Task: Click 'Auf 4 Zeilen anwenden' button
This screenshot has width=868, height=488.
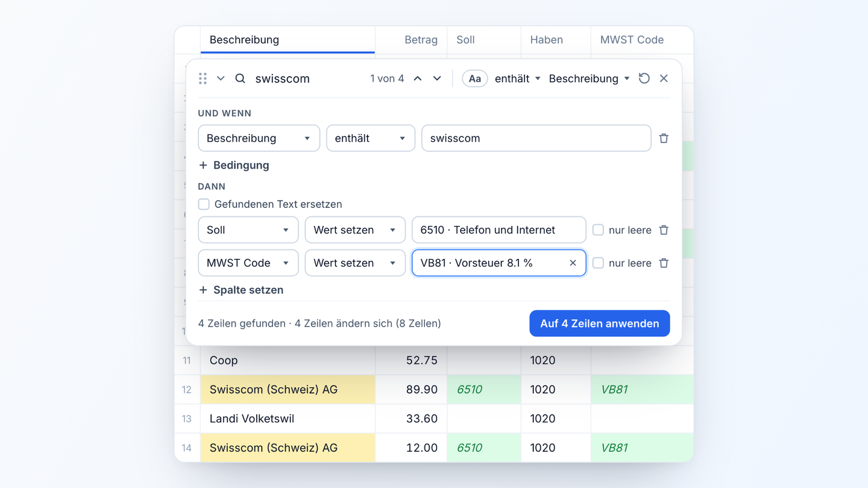Action: (x=600, y=324)
